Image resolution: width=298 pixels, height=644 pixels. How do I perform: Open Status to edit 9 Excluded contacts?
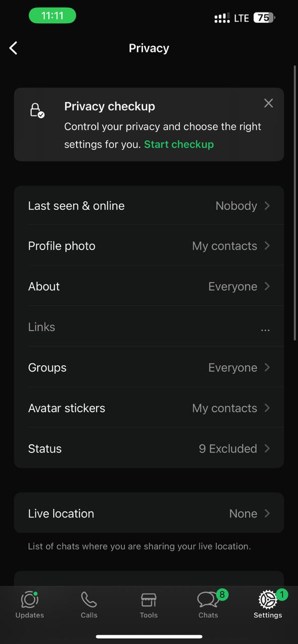pos(149,449)
